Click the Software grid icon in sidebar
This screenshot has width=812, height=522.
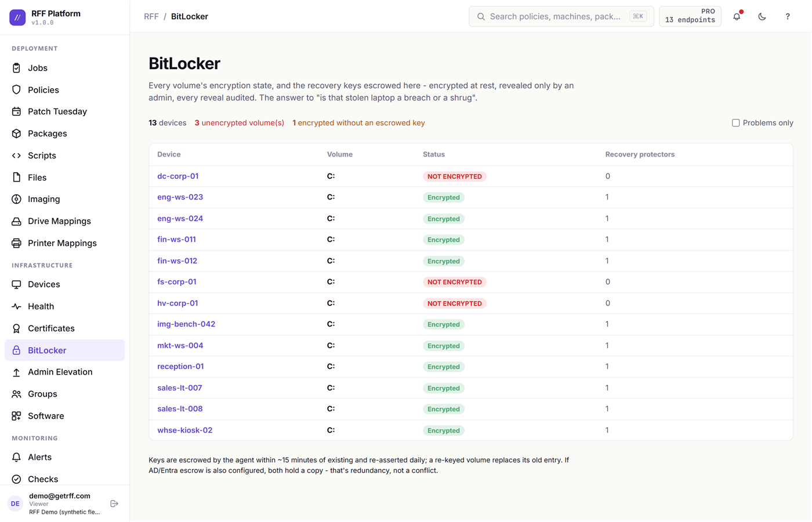[x=16, y=416]
